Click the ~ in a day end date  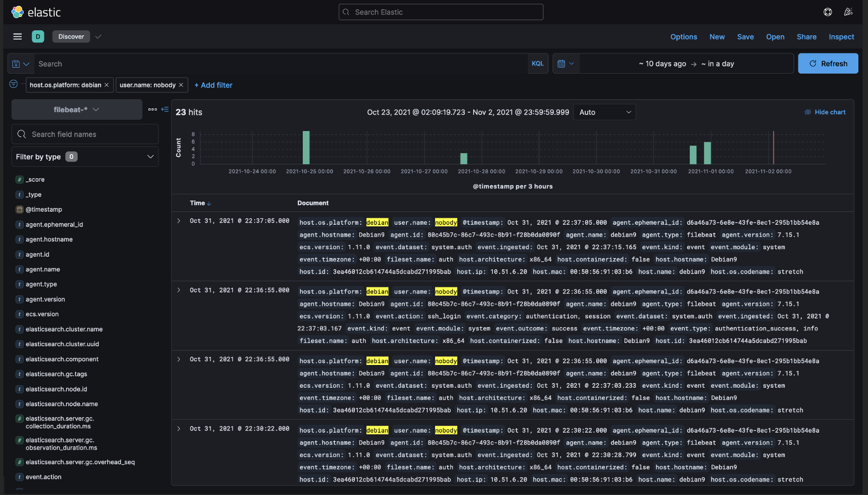point(717,64)
